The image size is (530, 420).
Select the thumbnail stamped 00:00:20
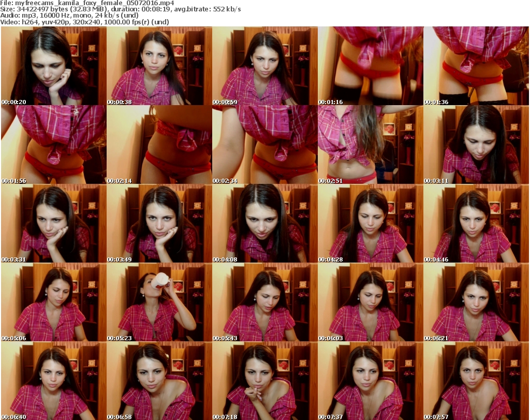54,66
